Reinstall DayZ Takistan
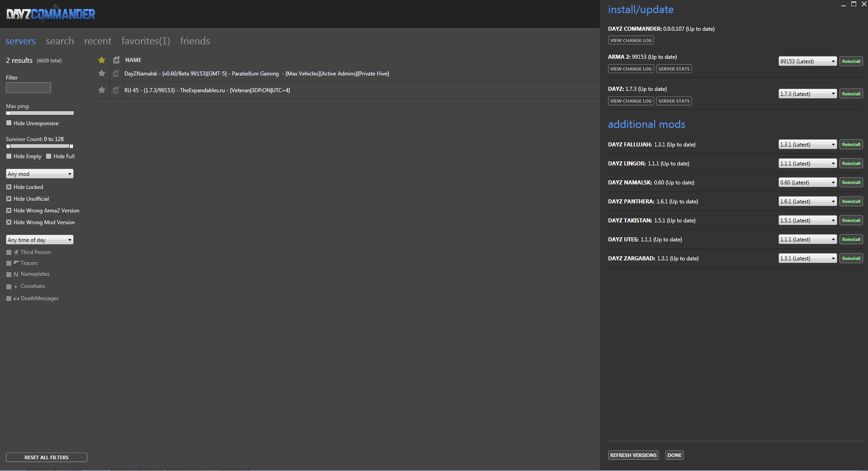Viewport: 868px width, 471px height. [x=851, y=220]
